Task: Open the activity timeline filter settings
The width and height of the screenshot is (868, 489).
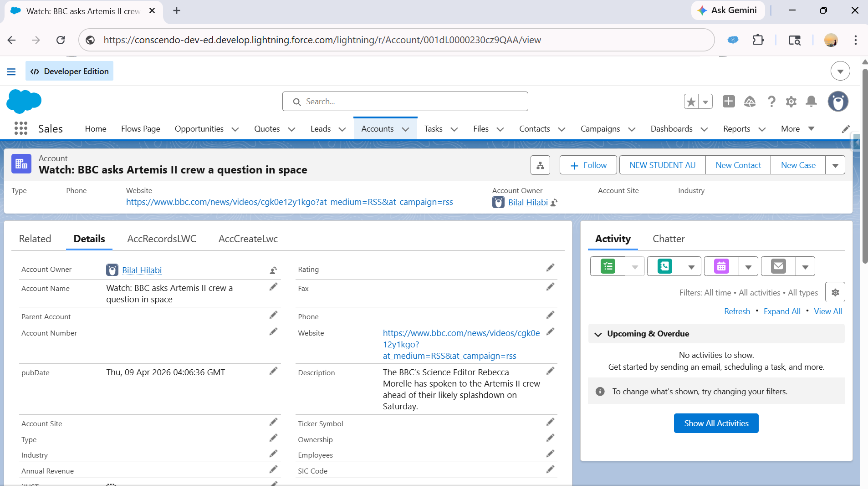Action: pyautogui.click(x=835, y=292)
